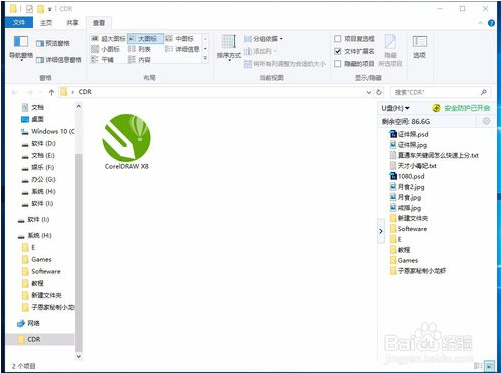Open the CorelDRAW X8 file icon
Screen dimensions: 501x373
click(x=126, y=142)
